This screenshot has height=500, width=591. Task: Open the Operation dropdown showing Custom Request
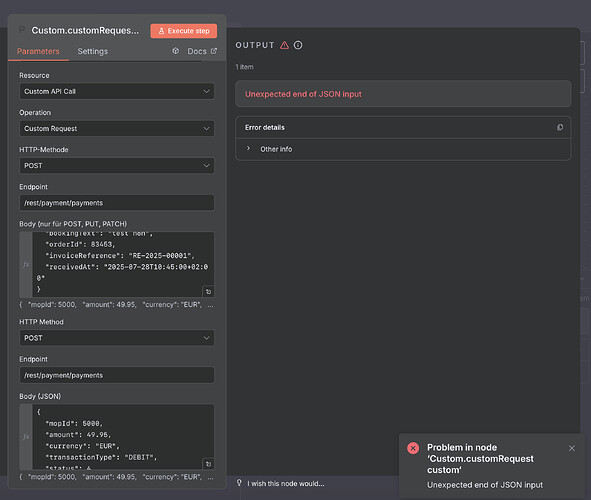tap(117, 128)
